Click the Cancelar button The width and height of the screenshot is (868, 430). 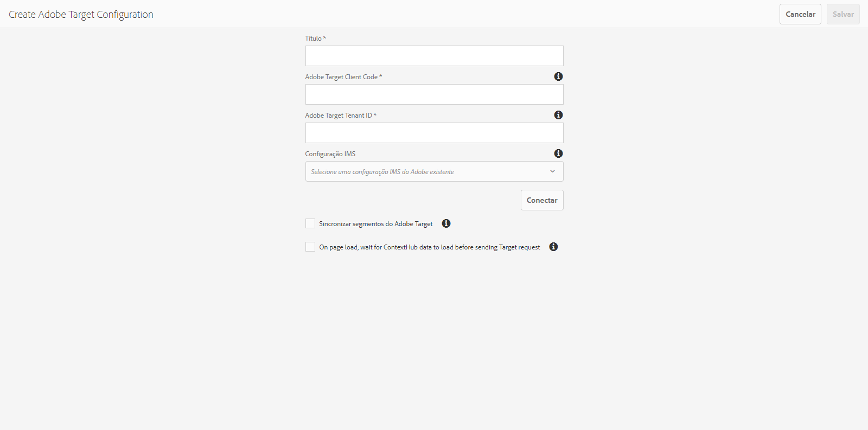pos(800,14)
